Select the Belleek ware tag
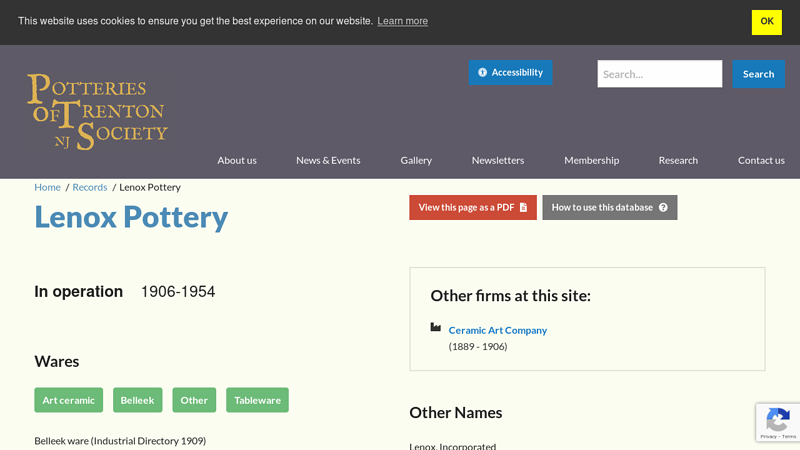Screen dimensions: 800x450 click(137, 400)
